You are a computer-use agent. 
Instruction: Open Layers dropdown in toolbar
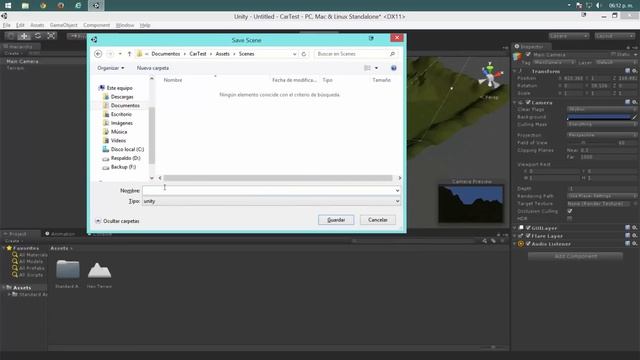pos(569,36)
